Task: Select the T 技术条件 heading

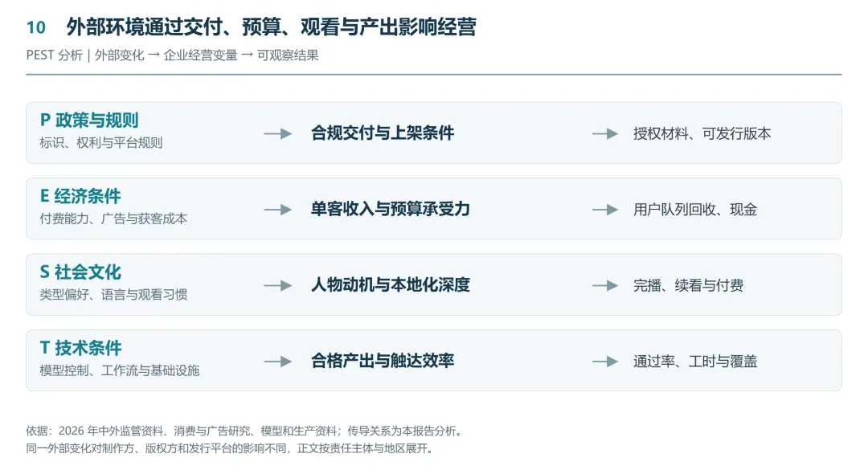Action: 81,348
